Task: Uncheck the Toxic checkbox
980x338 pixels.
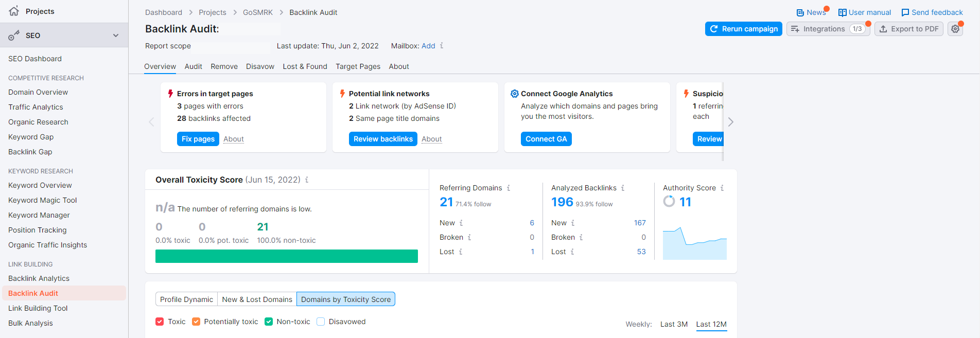Action: 160,322
